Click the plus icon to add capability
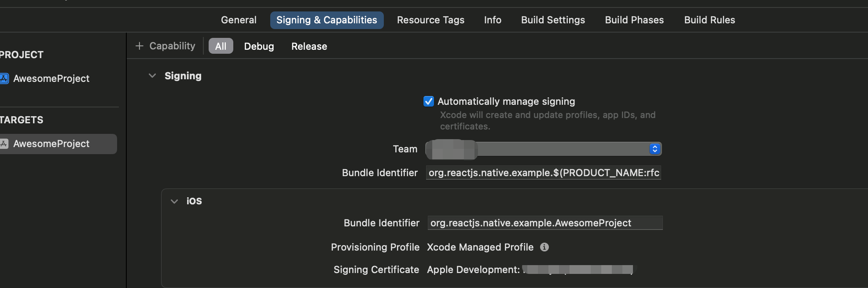 click(140, 46)
